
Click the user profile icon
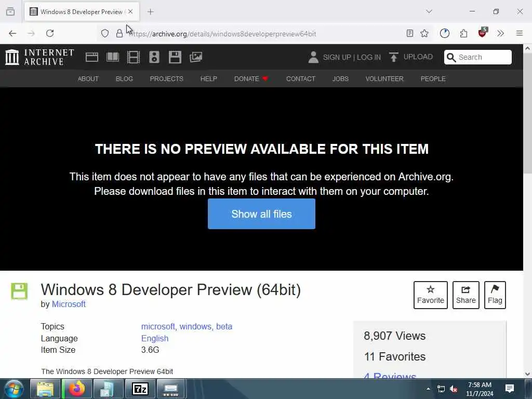313,57
